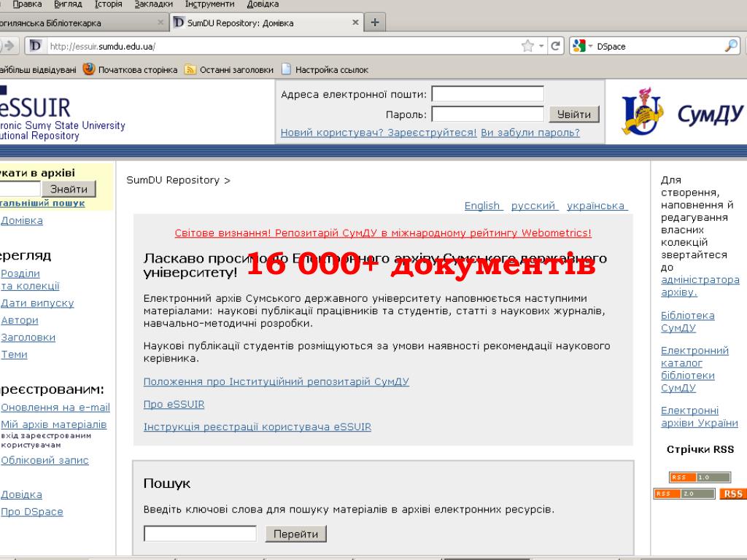Image resolution: width=747 pixels, height=560 pixels.
Task: Click the email address input field
Action: pos(487,94)
